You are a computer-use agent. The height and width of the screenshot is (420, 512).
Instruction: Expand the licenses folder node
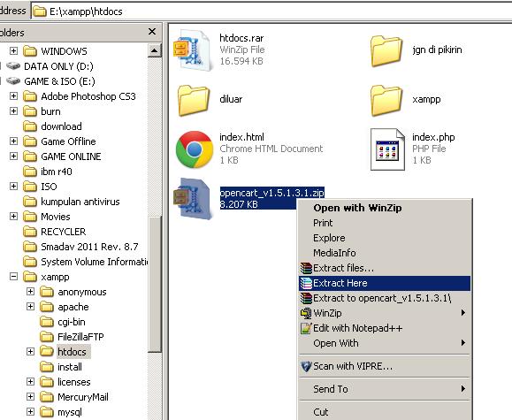coord(30,381)
